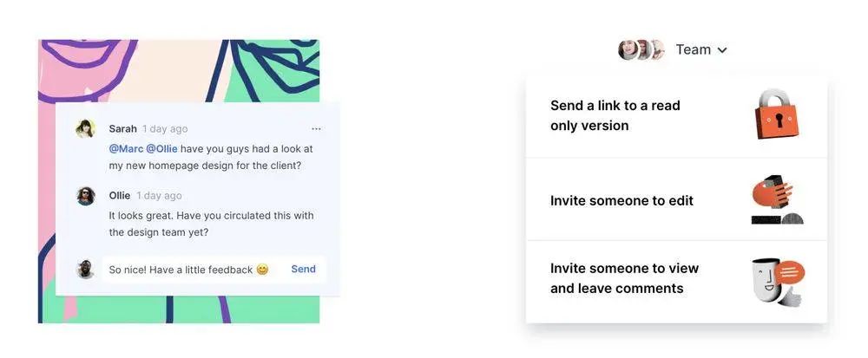Click the first team member avatar

pos(628,49)
